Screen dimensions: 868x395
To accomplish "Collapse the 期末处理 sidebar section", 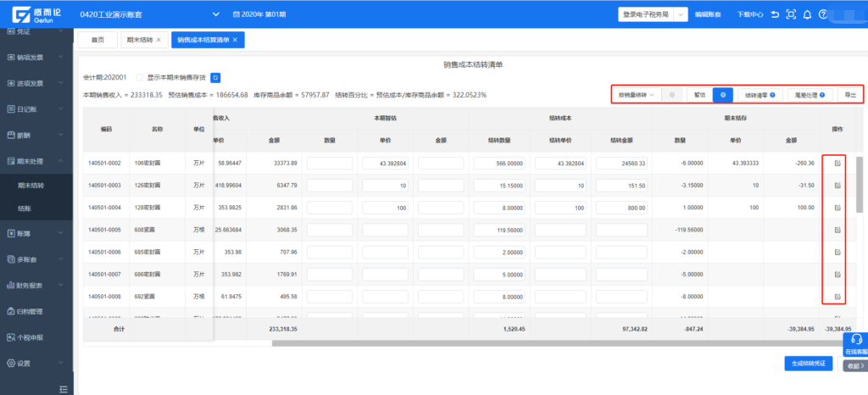I will click(x=36, y=161).
